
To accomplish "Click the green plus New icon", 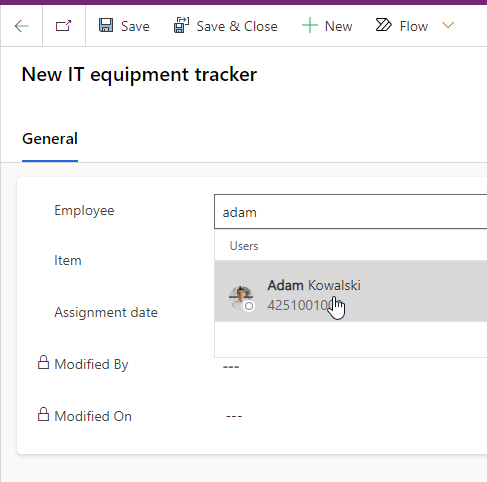I will pos(310,25).
